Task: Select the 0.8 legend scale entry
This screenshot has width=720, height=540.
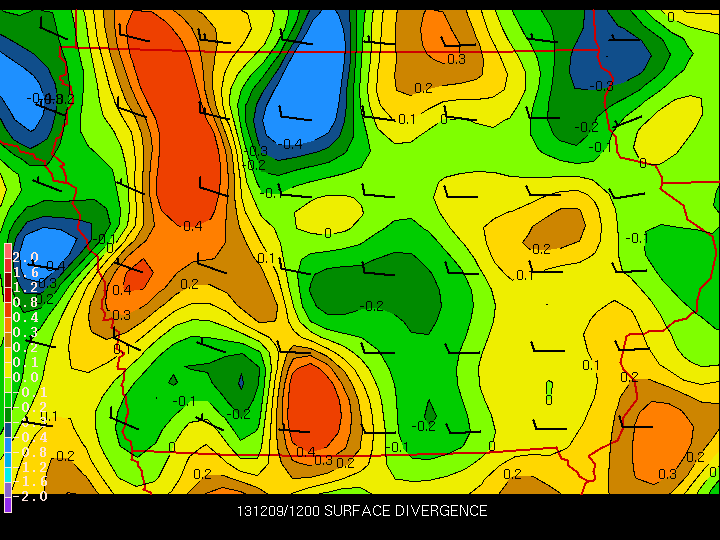Action: (25, 301)
